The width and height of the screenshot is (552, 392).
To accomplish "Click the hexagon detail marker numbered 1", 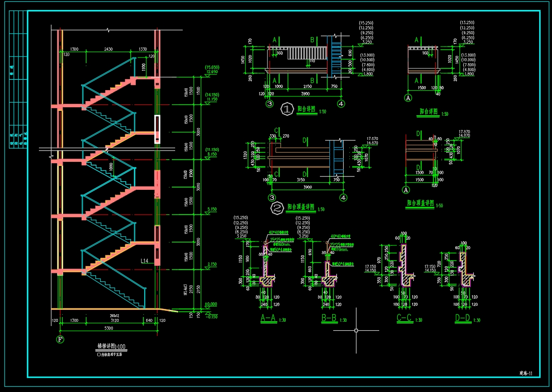I will coord(287,109).
